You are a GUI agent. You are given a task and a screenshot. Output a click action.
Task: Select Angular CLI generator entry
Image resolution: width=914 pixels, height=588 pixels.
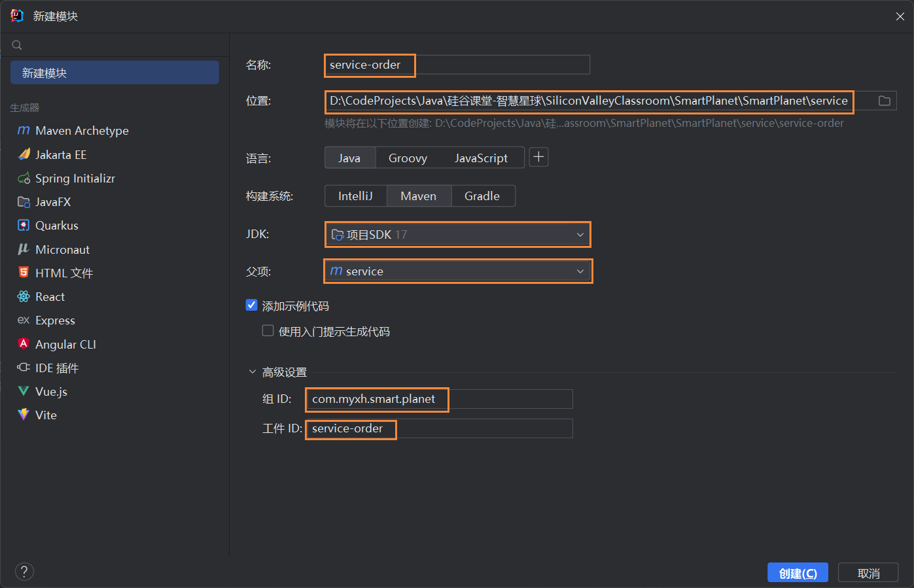(x=114, y=343)
